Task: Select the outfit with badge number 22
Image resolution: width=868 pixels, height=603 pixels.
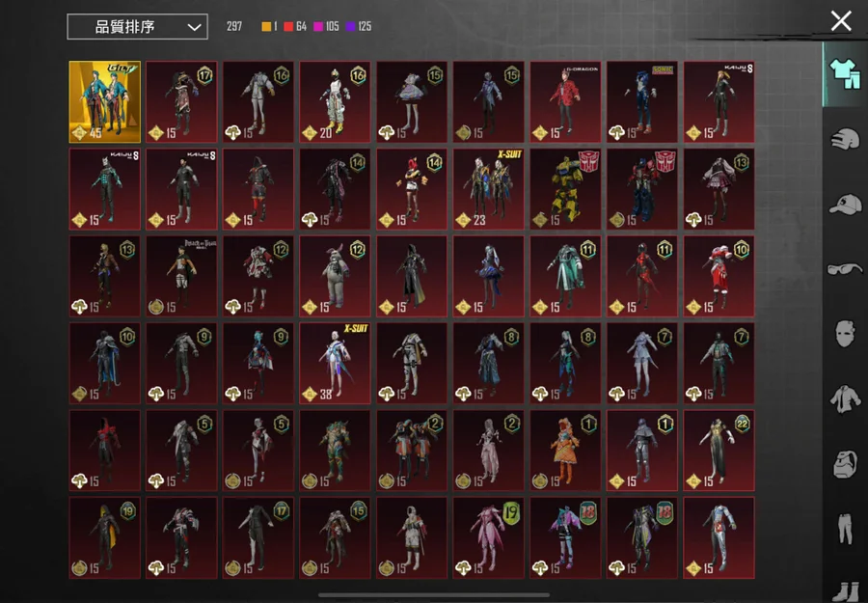Action: click(x=719, y=450)
